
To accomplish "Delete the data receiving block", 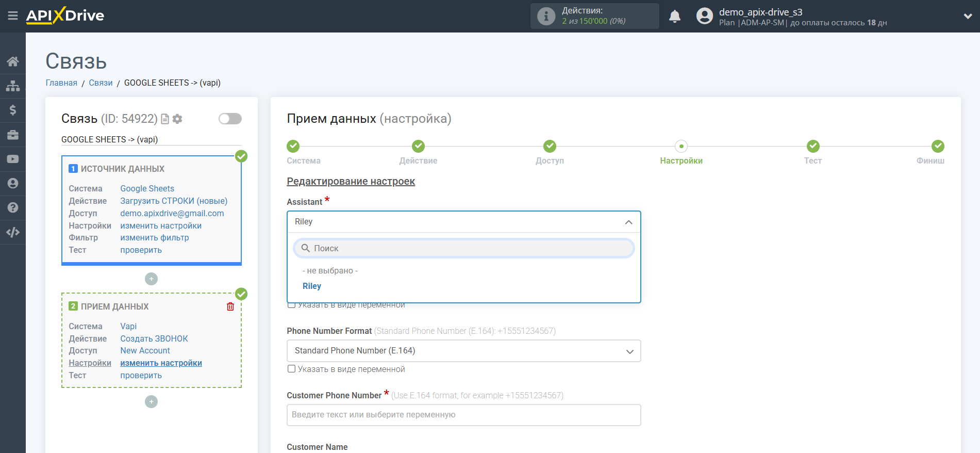I will tap(230, 306).
